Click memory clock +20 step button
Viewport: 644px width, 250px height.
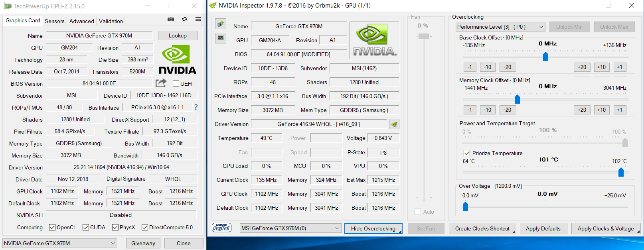click(582, 110)
